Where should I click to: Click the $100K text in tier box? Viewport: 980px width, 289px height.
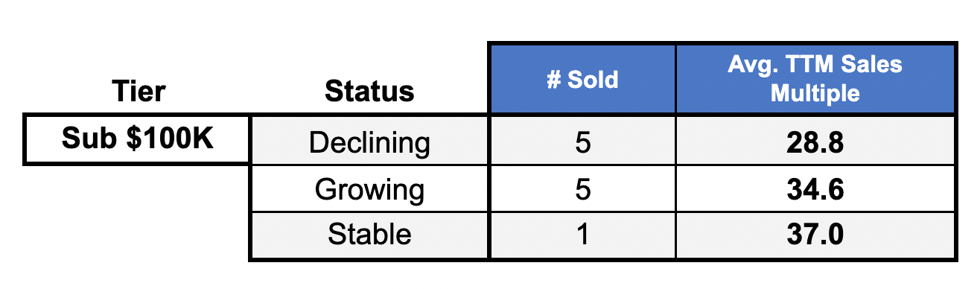pyautogui.click(x=171, y=139)
